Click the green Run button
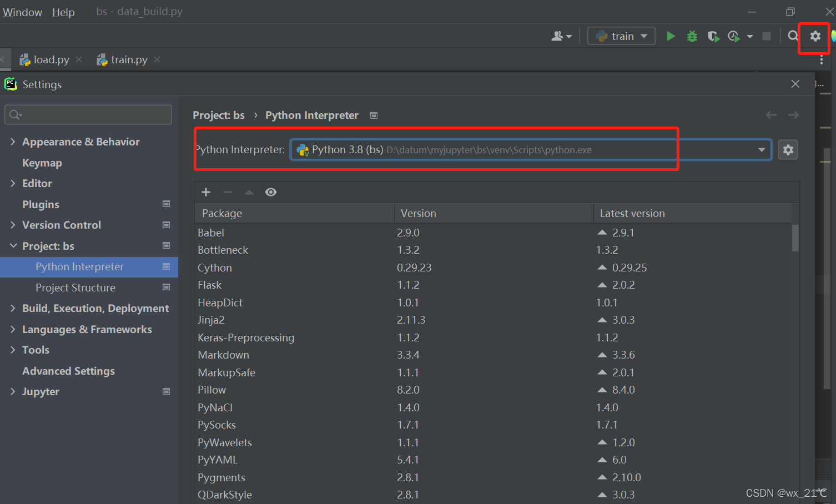This screenshot has height=504, width=836. click(671, 36)
